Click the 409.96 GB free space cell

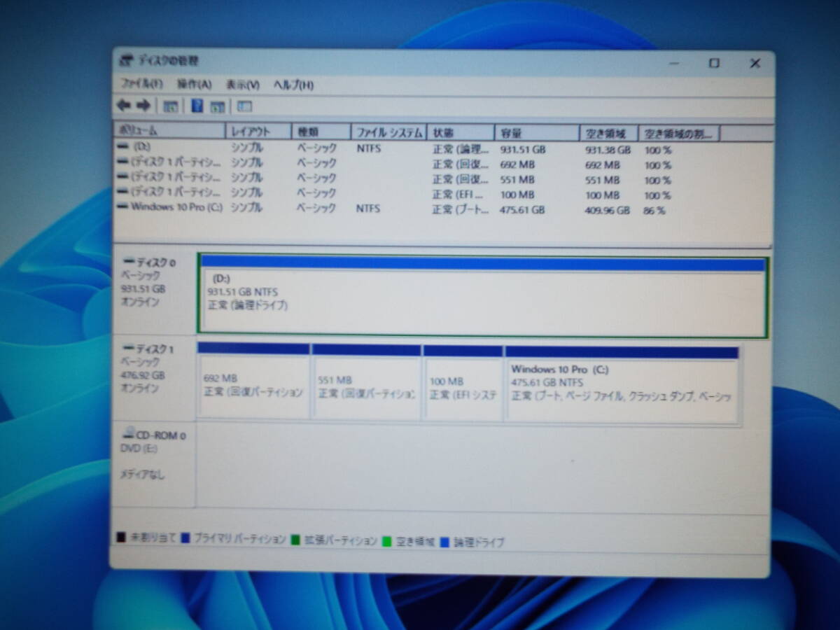(x=608, y=209)
